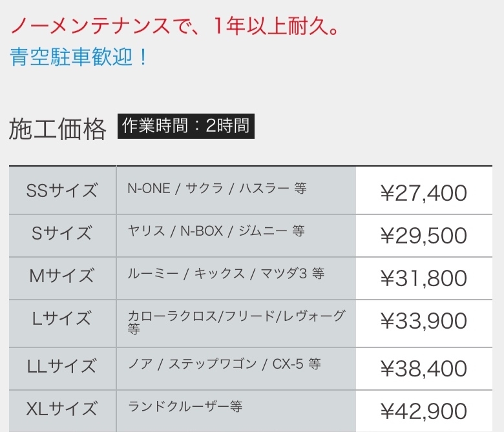Screen dimensions: 504x432
Task: Click the N-ONE / サクラ / ハスラー cell
Action: point(217,189)
